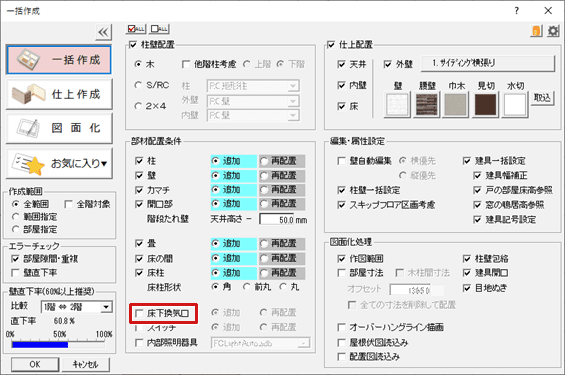Toggle the 外壁 checkbox
565x375 pixels.
coord(388,64)
